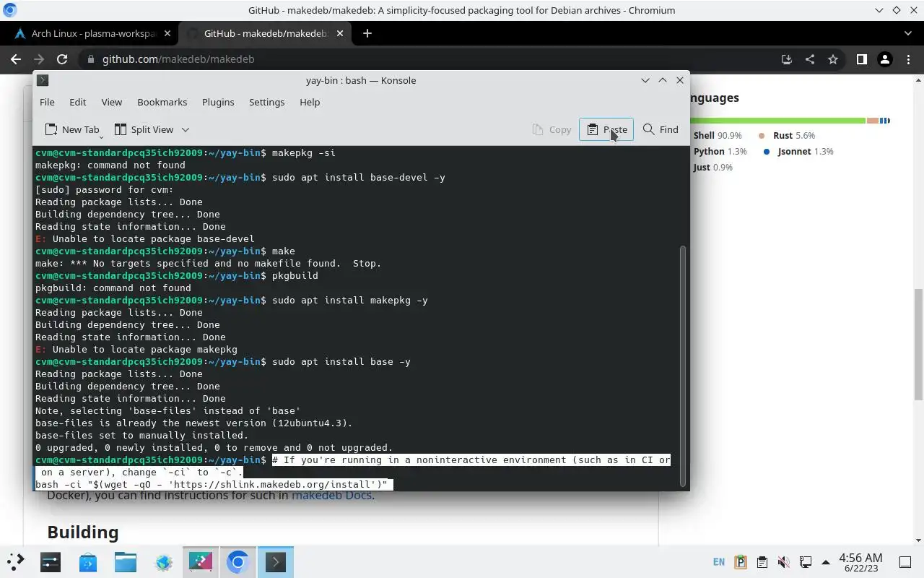Open Chromium three-dot menu
The image size is (924, 578).
(x=907, y=59)
